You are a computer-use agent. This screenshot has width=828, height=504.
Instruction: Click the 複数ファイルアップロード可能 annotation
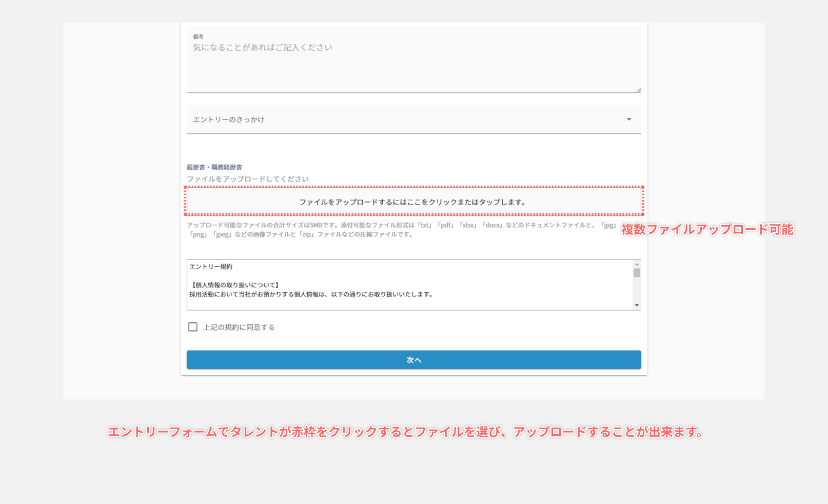707,230
